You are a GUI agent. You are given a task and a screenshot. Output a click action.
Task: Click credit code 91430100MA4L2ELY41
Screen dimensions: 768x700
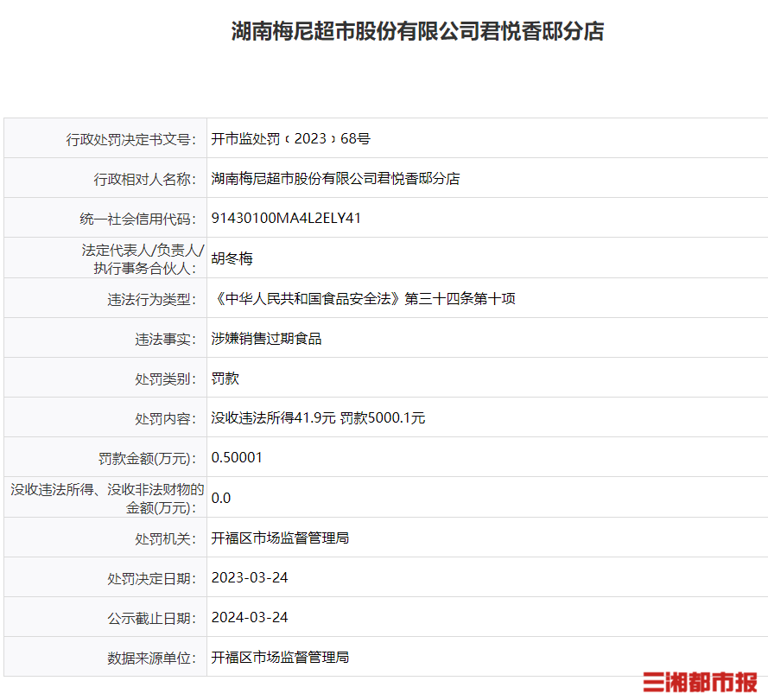tap(286, 218)
